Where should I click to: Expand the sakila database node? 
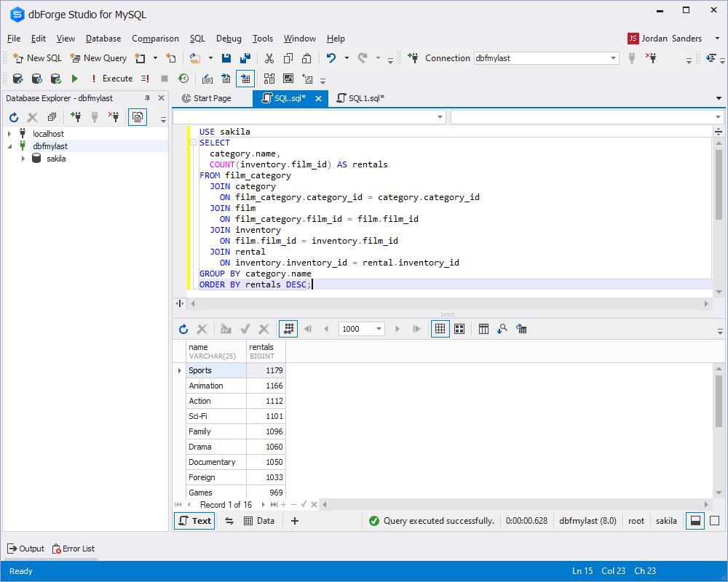coord(23,159)
